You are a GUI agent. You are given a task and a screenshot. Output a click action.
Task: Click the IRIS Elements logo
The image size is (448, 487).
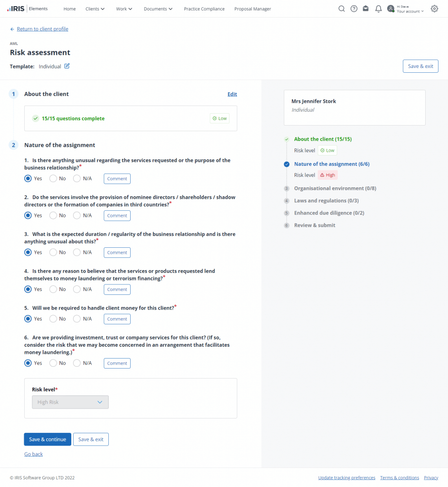point(28,9)
